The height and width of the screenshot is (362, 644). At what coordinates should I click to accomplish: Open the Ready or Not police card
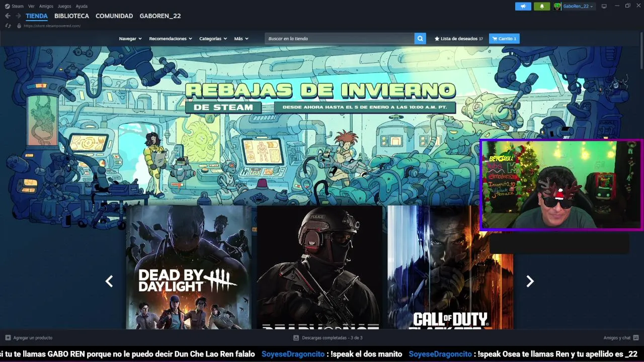click(319, 267)
